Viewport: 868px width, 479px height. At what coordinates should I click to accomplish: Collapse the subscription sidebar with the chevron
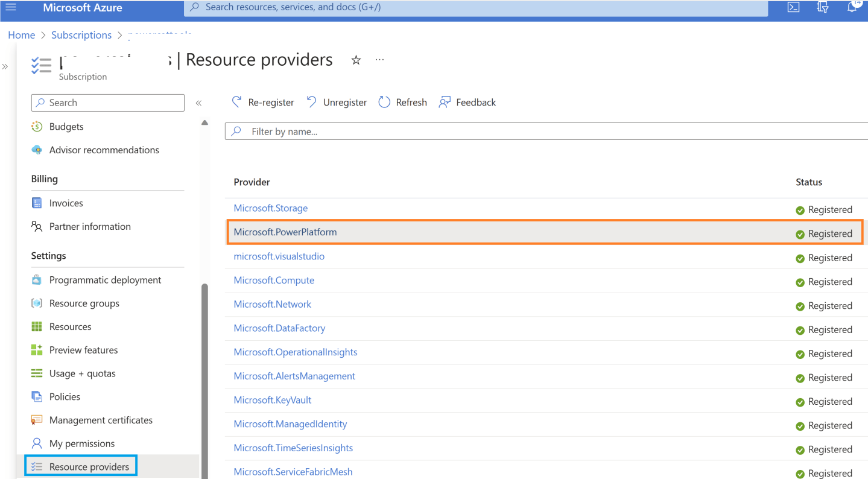coord(199,103)
